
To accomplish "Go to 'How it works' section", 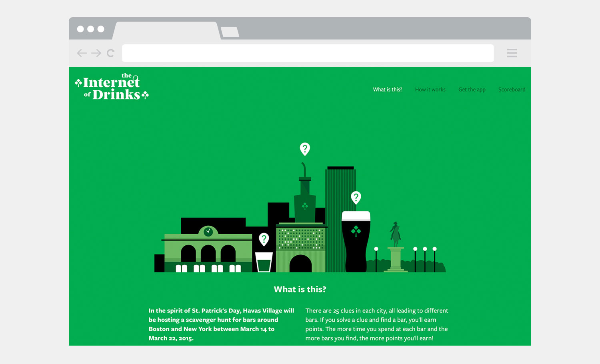I will click(430, 90).
